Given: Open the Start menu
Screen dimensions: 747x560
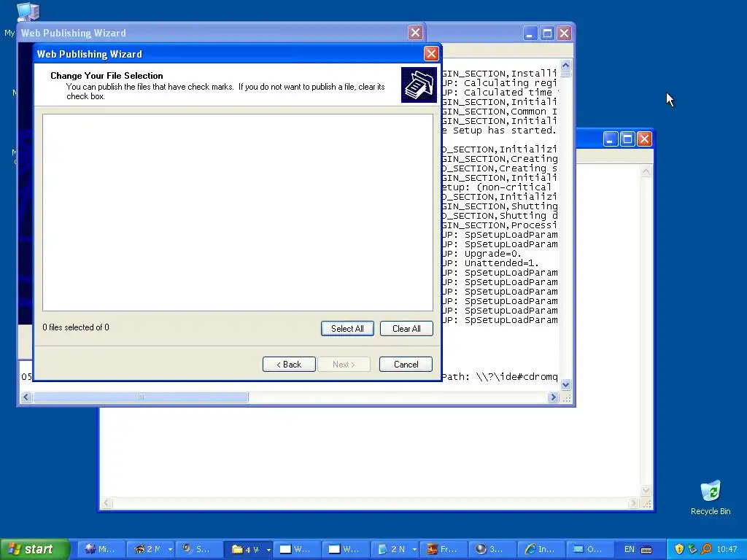Looking at the screenshot, I should click(34, 549).
